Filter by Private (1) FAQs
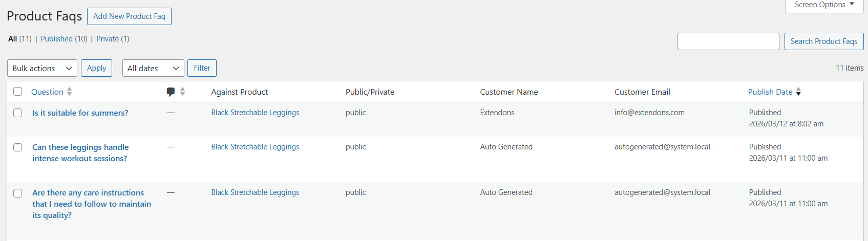 tap(113, 39)
